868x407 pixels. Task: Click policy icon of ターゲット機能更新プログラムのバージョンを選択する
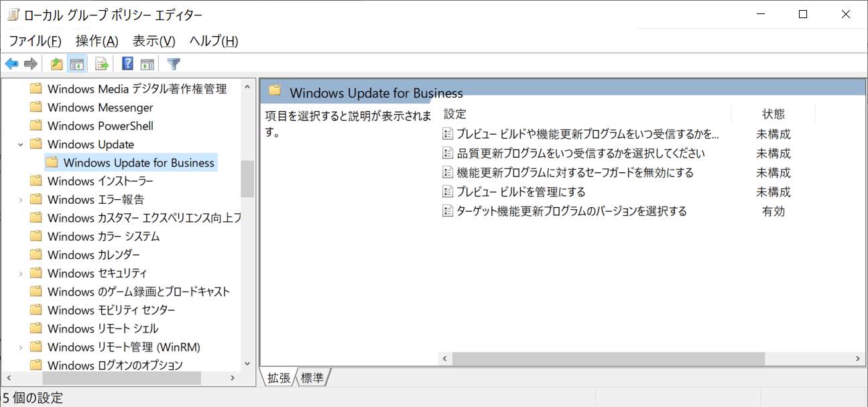pos(448,211)
